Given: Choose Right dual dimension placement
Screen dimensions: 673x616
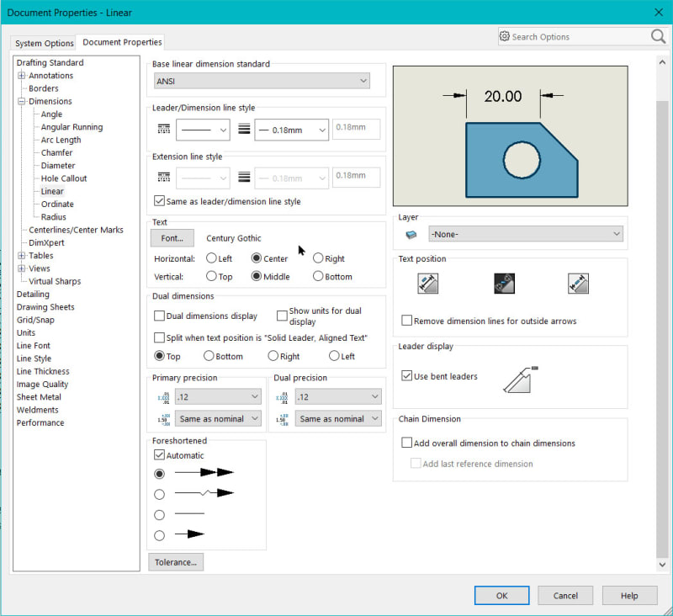Looking at the screenshot, I should [x=273, y=356].
